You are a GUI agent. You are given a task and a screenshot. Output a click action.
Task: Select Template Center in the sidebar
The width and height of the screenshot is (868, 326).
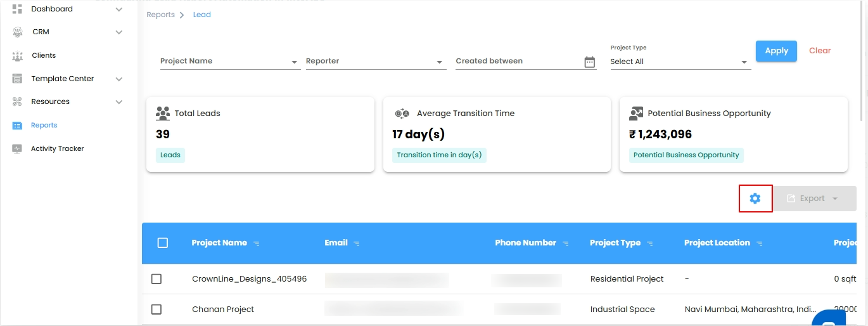click(x=63, y=79)
